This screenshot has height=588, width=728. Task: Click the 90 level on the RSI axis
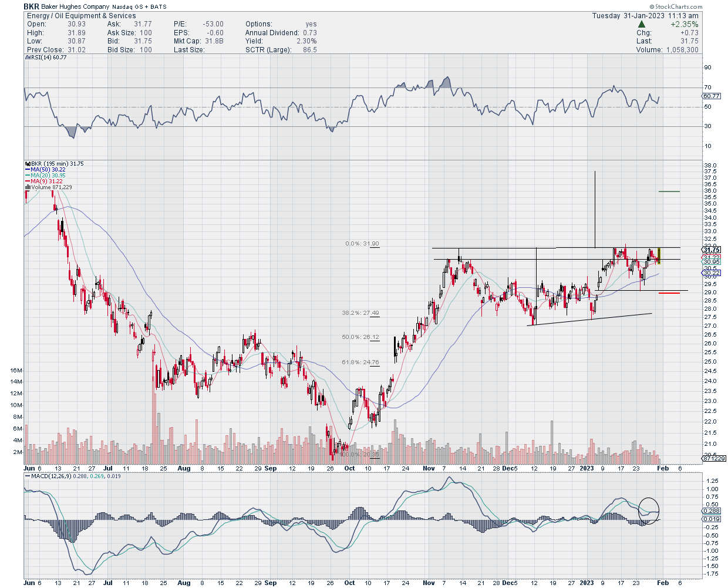[707, 68]
